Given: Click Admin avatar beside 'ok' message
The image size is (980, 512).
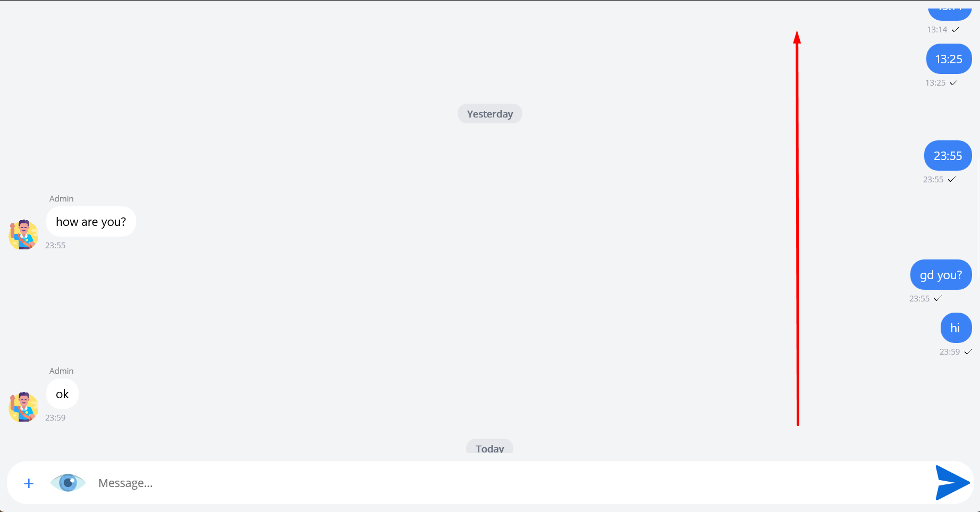Looking at the screenshot, I should point(23,407).
